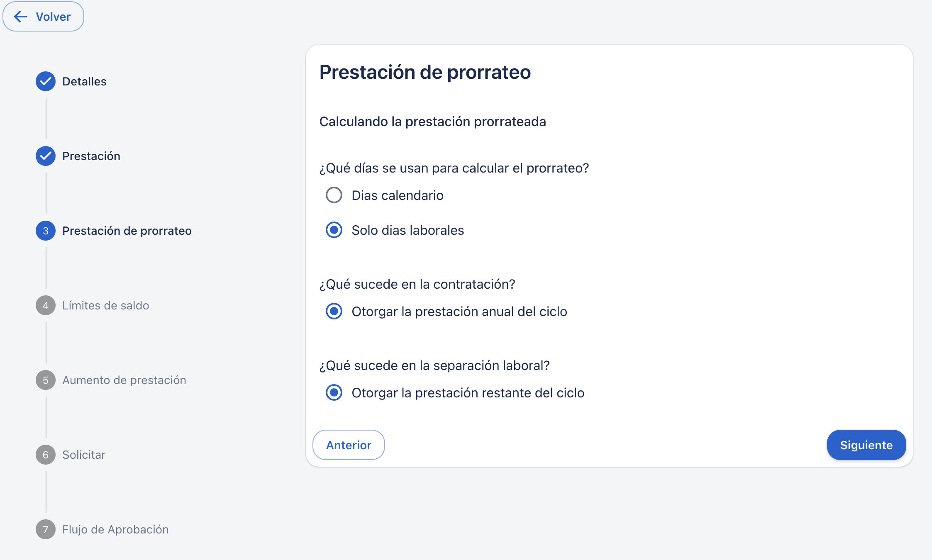Click the back arrow icon beside Volver
Screen dimensions: 932x560
[21, 17]
